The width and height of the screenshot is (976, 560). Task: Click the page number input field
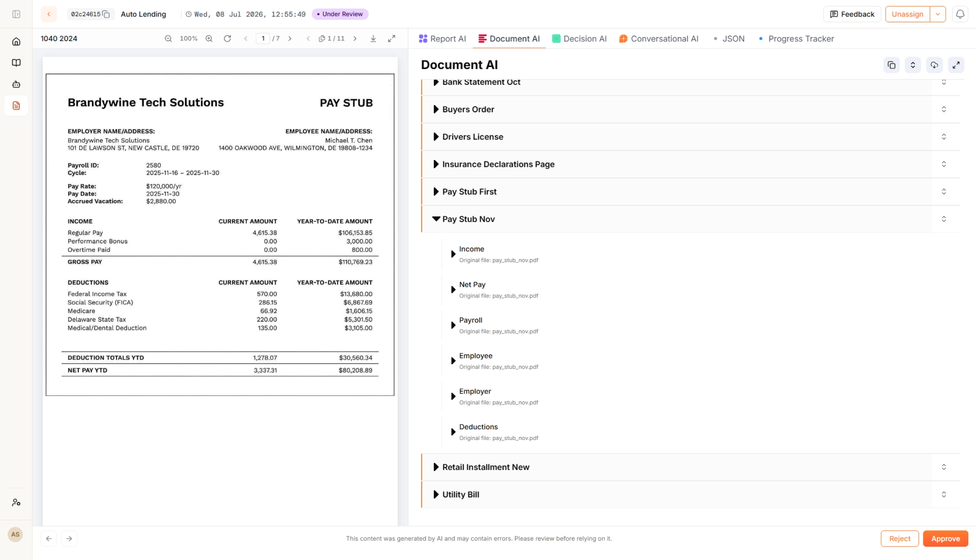263,38
